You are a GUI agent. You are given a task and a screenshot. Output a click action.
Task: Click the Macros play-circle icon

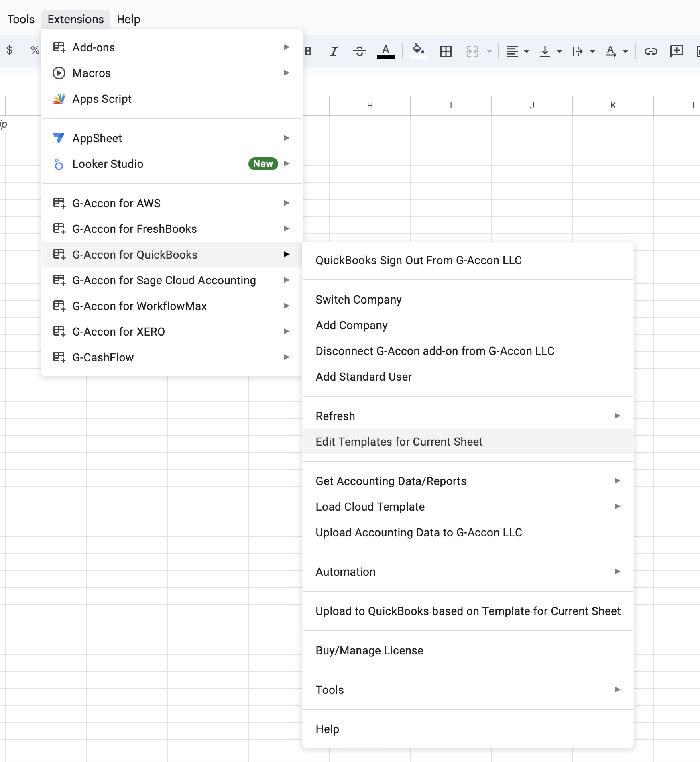59,73
